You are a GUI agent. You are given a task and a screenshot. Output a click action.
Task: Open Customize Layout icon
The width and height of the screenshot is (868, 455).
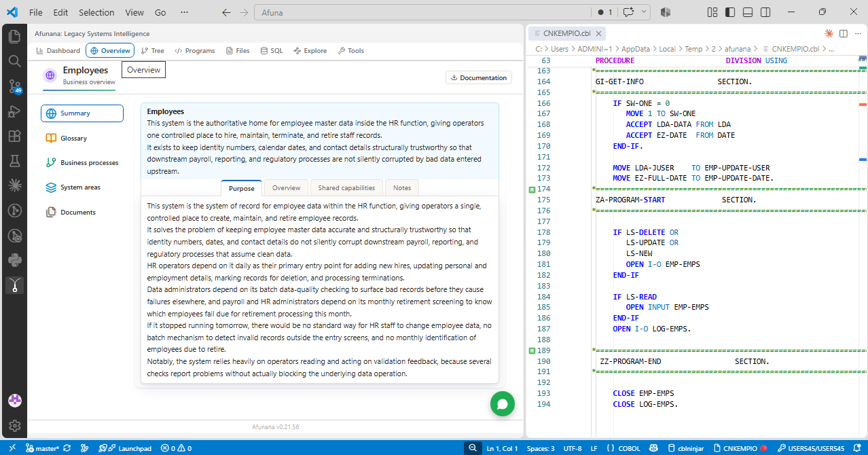click(x=712, y=12)
